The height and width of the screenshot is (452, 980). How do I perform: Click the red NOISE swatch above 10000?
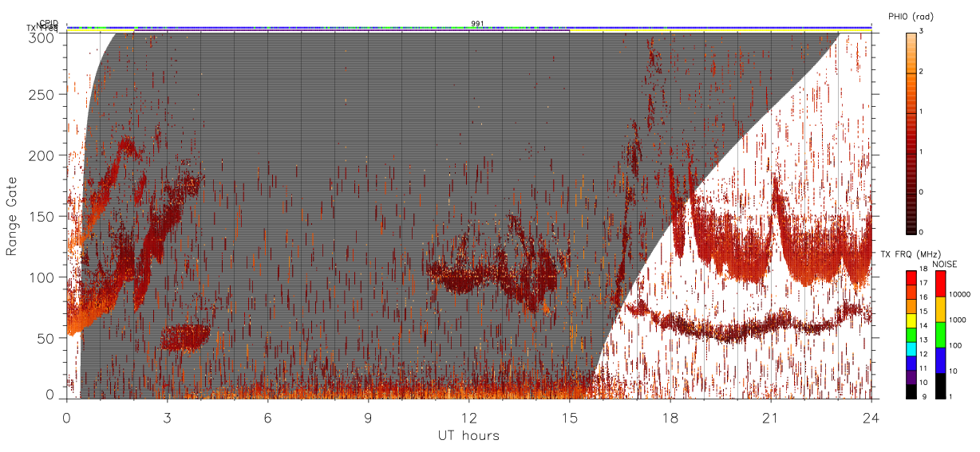coord(939,283)
